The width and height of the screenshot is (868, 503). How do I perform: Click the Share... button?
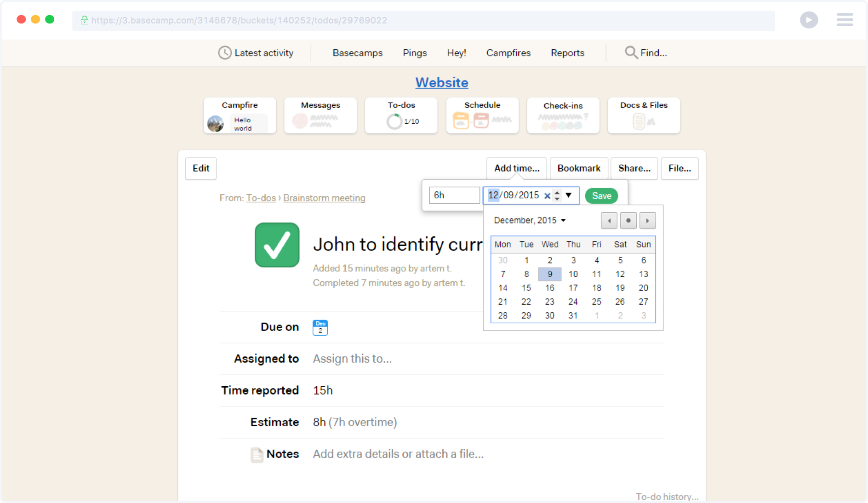pos(634,168)
